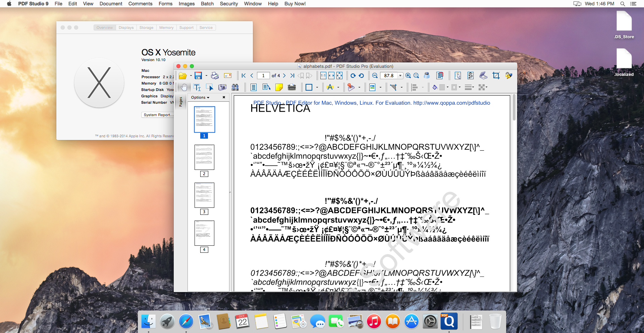Expand the open-file recent list arrow
The height and width of the screenshot is (333, 644).
(x=191, y=76)
